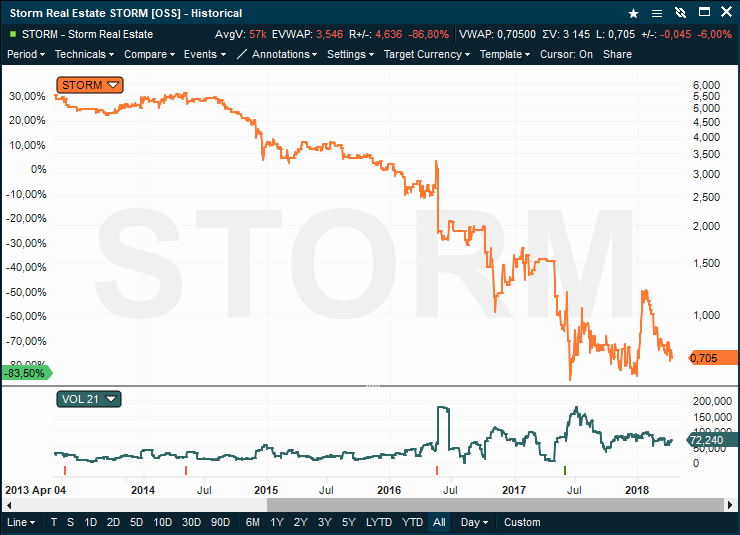Image resolution: width=740 pixels, height=535 pixels.
Task: Click the green -83,50% percent tag
Action: [x=27, y=373]
